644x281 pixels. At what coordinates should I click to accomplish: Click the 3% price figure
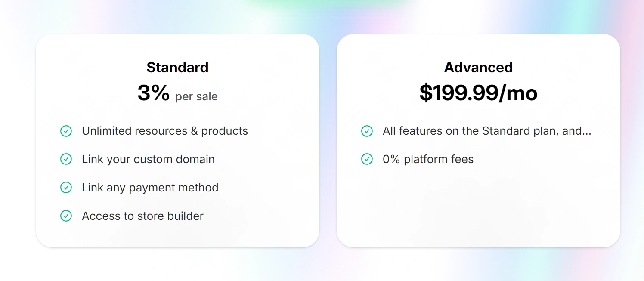pyautogui.click(x=153, y=93)
